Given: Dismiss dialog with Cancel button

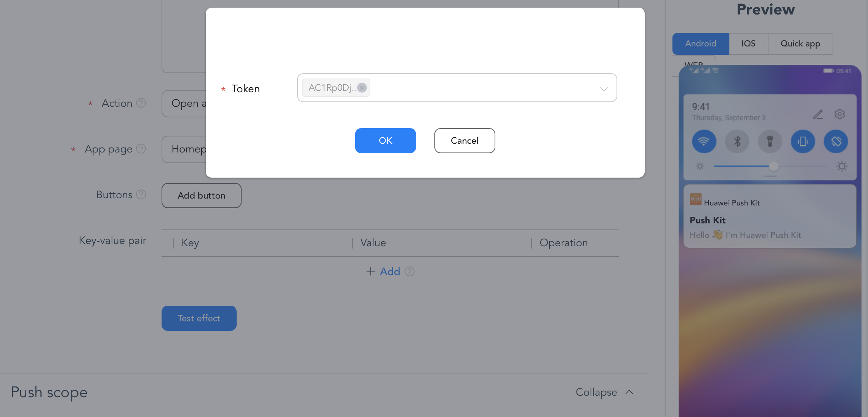Looking at the screenshot, I should pos(464,141).
